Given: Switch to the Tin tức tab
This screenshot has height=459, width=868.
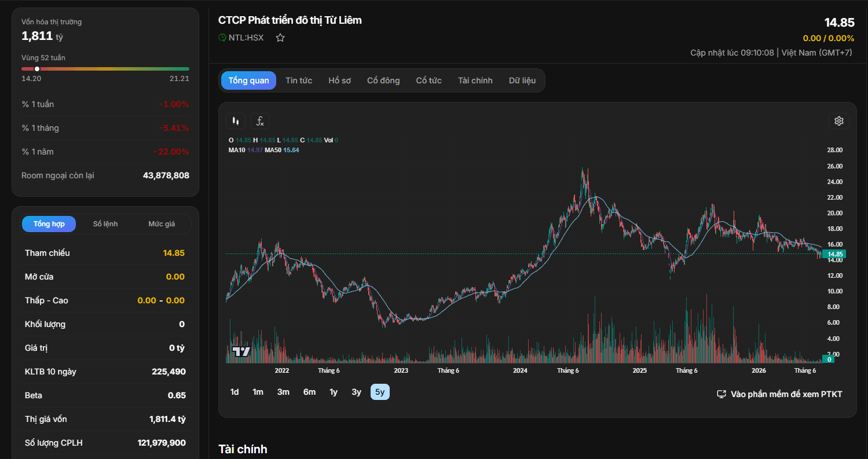Looking at the screenshot, I should pyautogui.click(x=299, y=80).
